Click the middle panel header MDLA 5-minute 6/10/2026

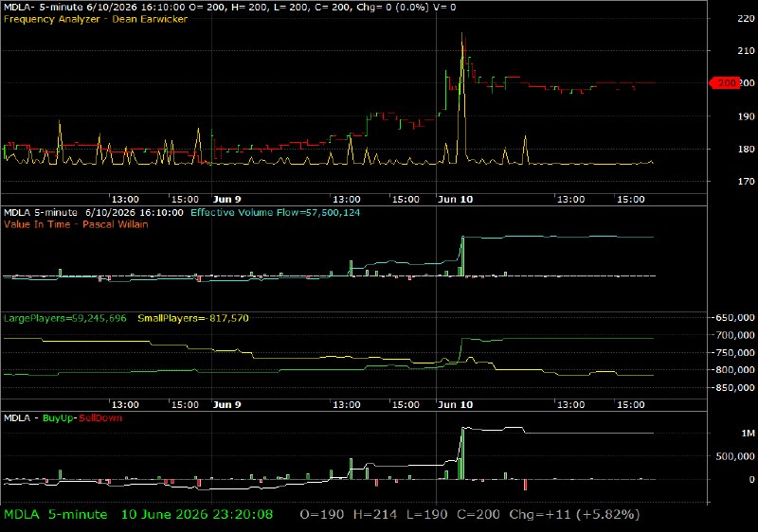93,212
